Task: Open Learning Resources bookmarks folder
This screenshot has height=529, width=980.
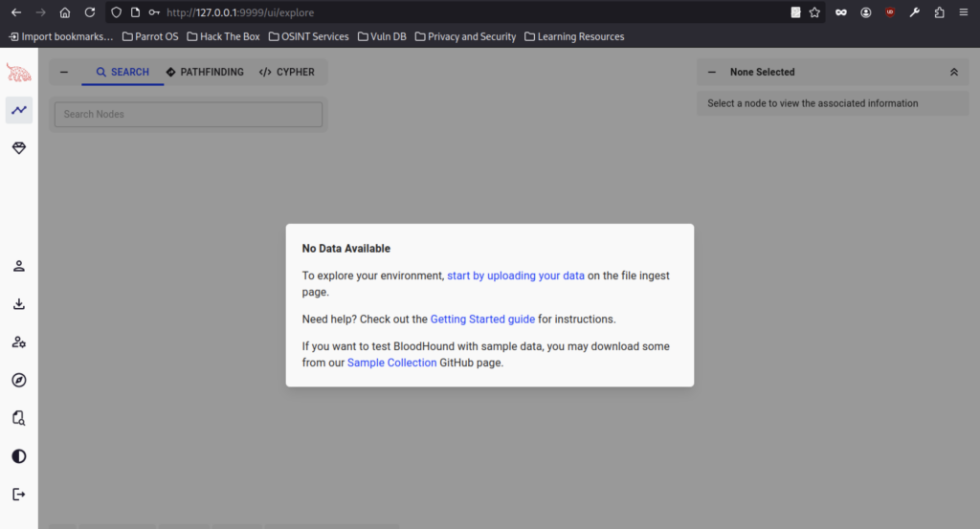Action: point(574,37)
